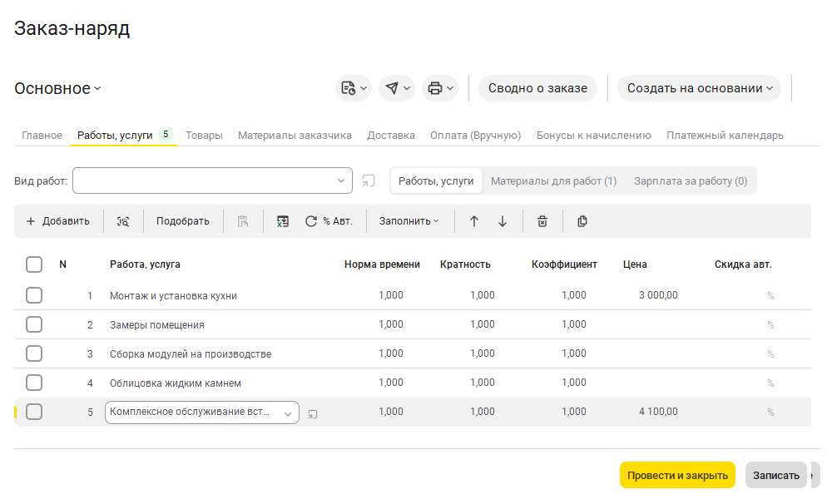Toggle the select-all header checkbox
Viewport: 832px width, 504px height.
[x=34, y=264]
